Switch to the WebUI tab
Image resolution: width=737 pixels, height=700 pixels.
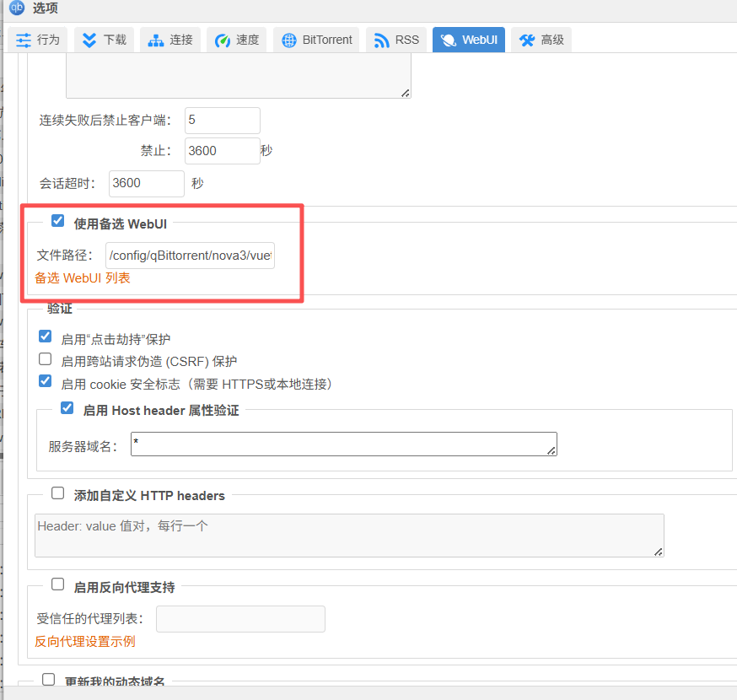click(469, 40)
